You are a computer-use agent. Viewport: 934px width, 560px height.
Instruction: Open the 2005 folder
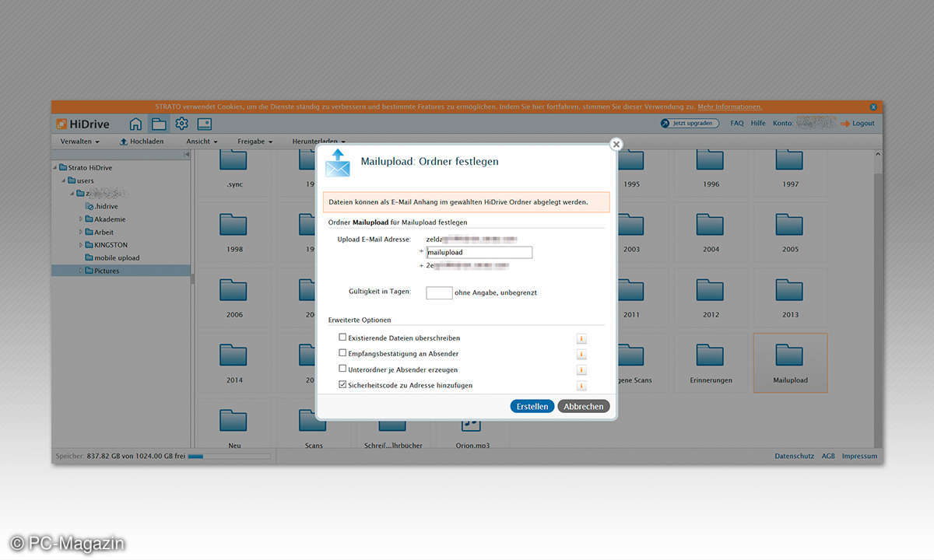(x=790, y=232)
